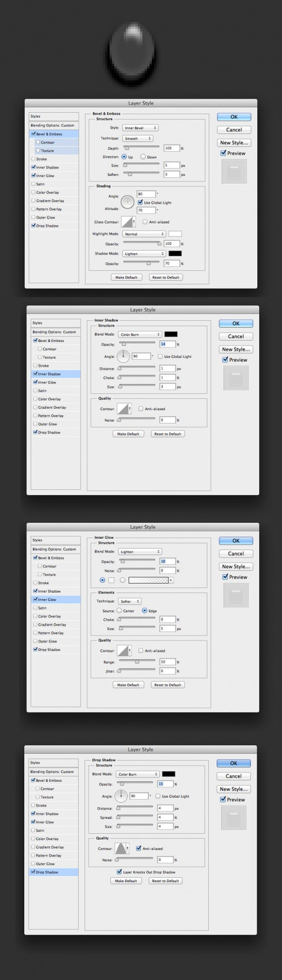The image size is (282, 980).
Task: Select Center as the Inner Glow source
Action: 120,611
